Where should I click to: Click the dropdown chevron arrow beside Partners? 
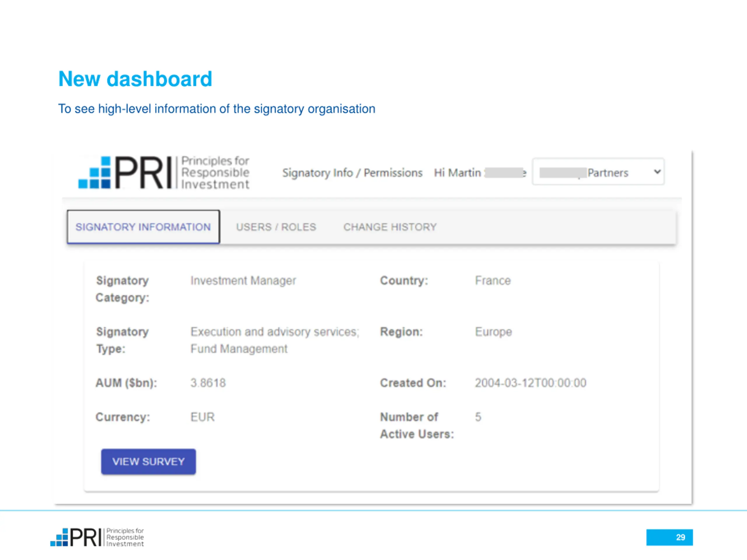pyautogui.click(x=657, y=171)
